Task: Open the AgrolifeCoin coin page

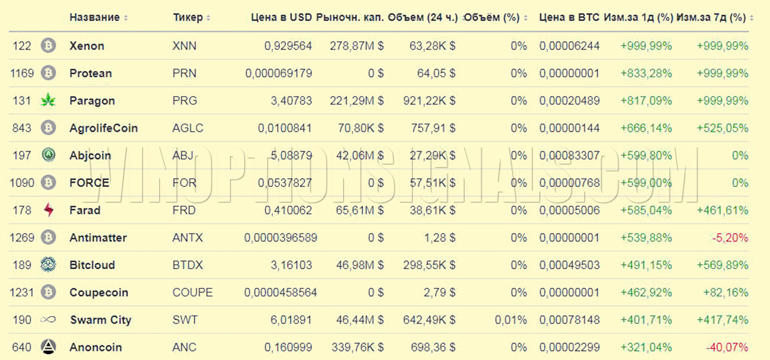Action: coord(104,129)
